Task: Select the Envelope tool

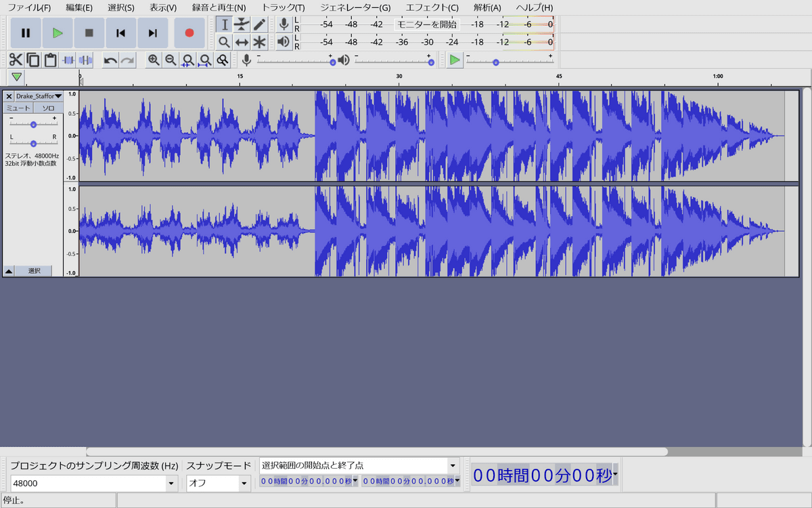Action: [x=242, y=24]
